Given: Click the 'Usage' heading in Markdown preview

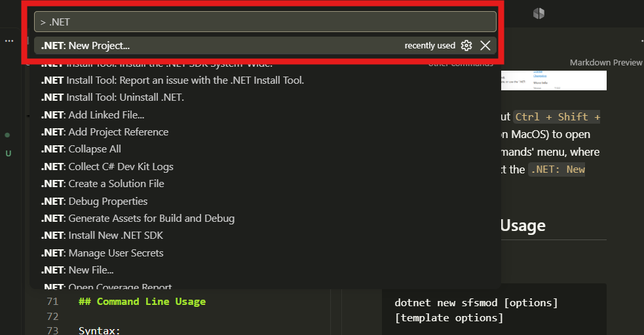Looking at the screenshot, I should pos(523,226).
